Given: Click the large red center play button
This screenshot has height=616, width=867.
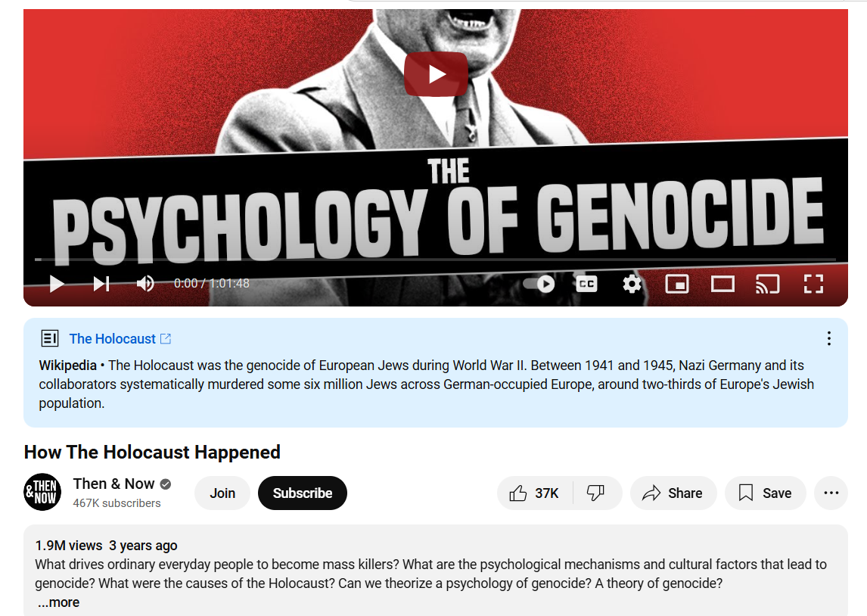Looking at the screenshot, I should [x=437, y=74].
